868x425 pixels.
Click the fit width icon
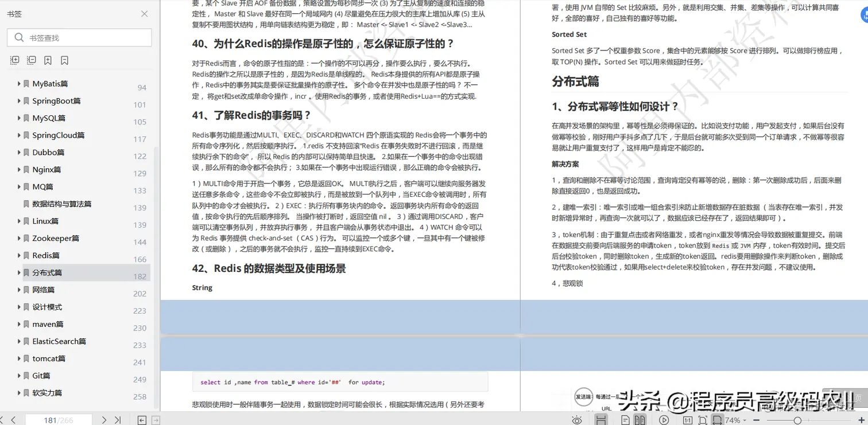718,420
